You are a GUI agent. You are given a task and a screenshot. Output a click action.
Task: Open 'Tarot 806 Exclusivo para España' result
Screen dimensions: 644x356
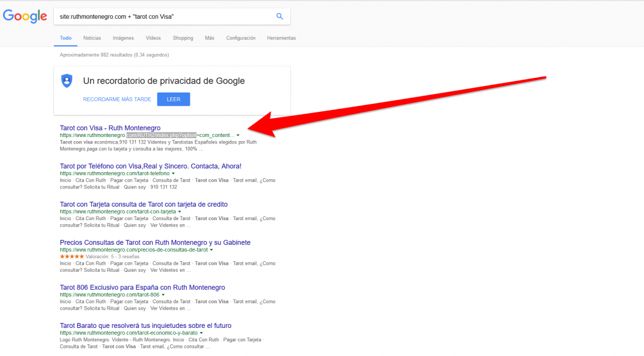pyautogui.click(x=142, y=287)
